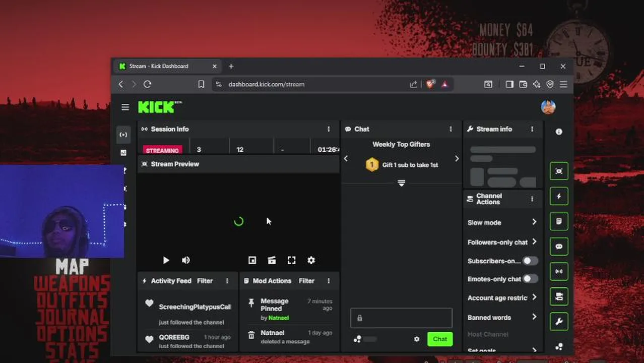Image resolution: width=644 pixels, height=363 pixels.
Task: Click the Natnael username link
Action: (x=279, y=318)
